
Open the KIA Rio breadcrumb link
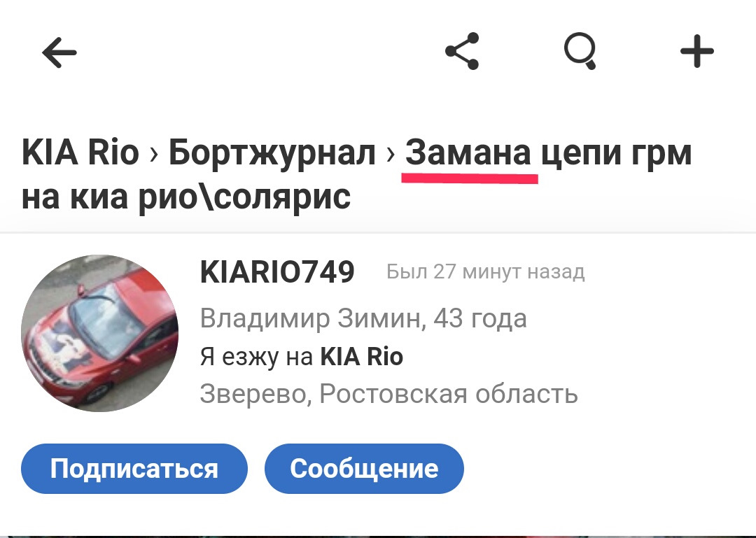[80, 153]
